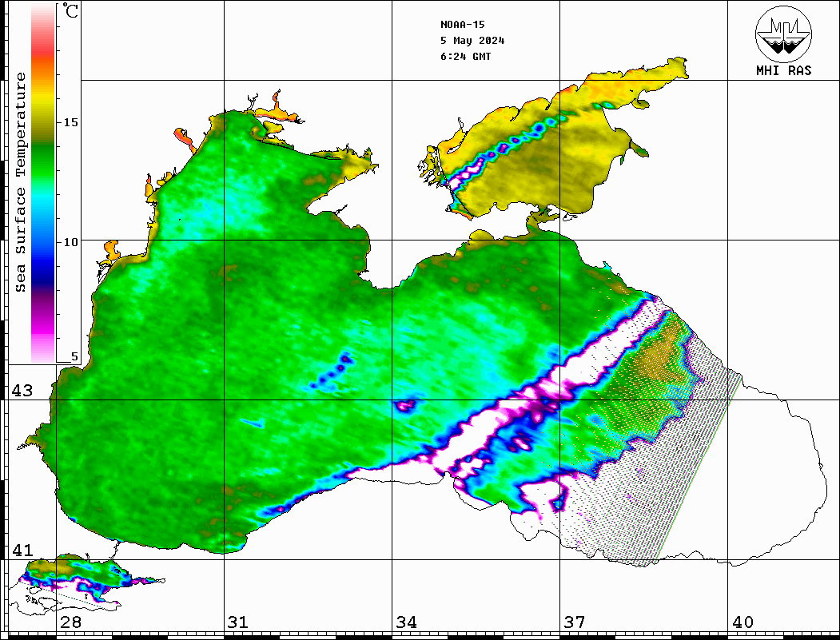Click the '15' tick on the color scale
840x640 pixels.
70,122
